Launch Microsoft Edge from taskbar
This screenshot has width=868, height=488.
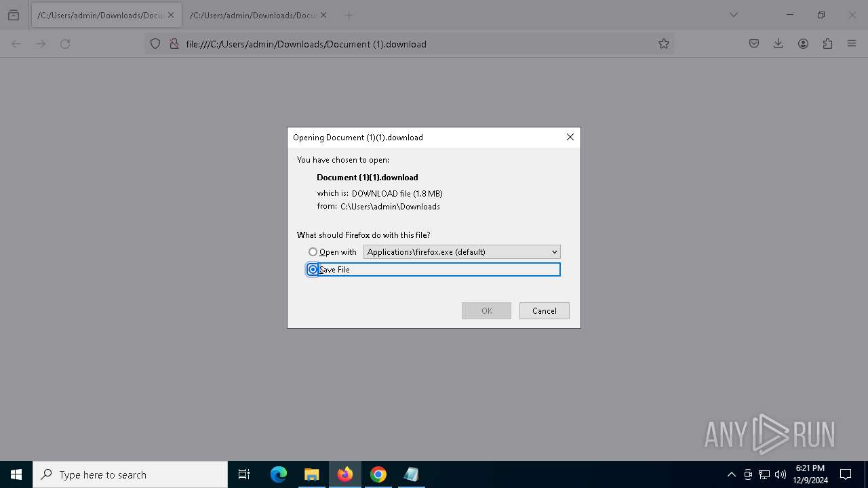[279, 474]
